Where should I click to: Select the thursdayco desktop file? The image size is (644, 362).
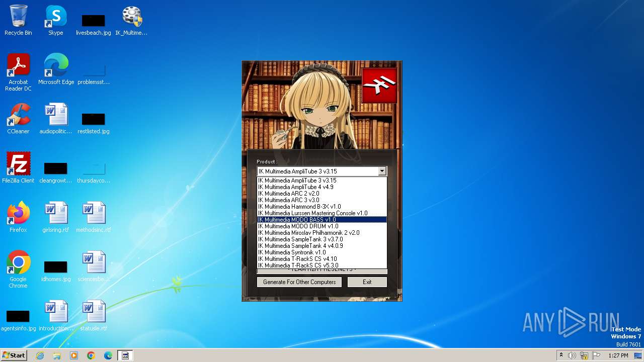[94, 171]
